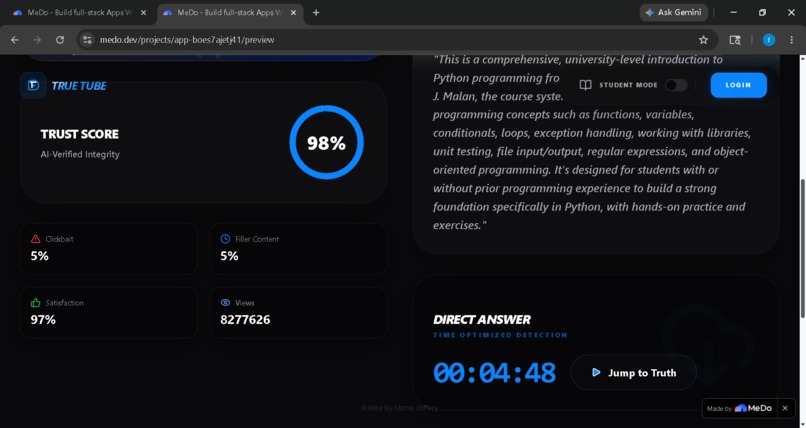This screenshot has height=428, width=806.
Task: Click the Login button
Action: click(x=739, y=85)
